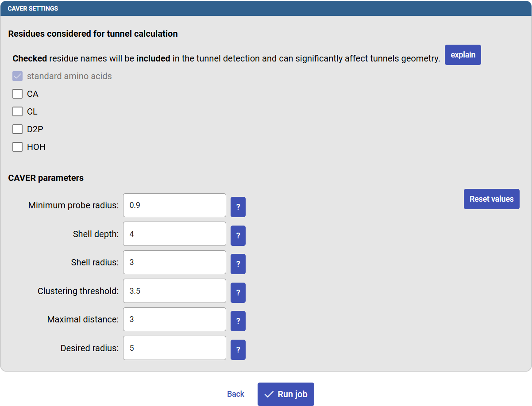Image resolution: width=532 pixels, height=406 pixels.
Task: Go Back to the previous step
Action: (235, 394)
